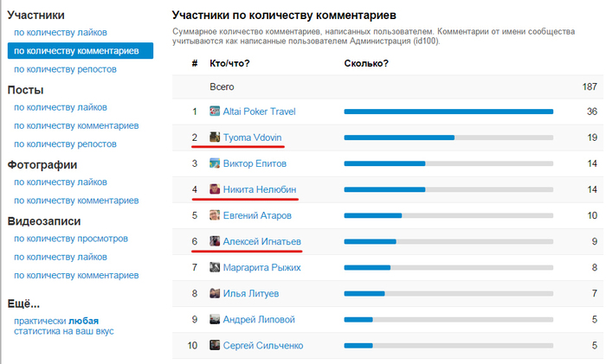The image size is (606, 364).
Task: Click Илья Литуев's avatar icon
Action: pos(215,293)
